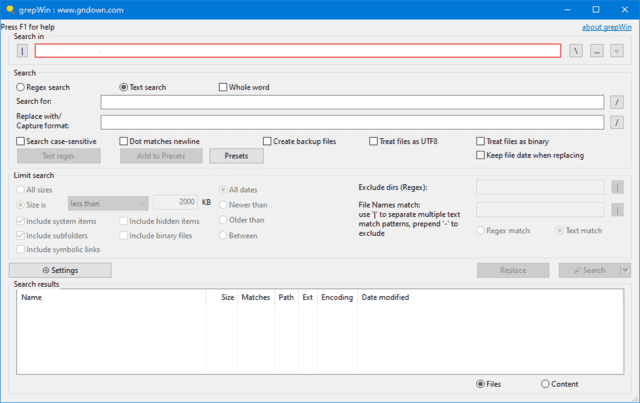Click the Date modified column header
Image resolution: width=640 pixels, height=403 pixels.
(x=385, y=297)
